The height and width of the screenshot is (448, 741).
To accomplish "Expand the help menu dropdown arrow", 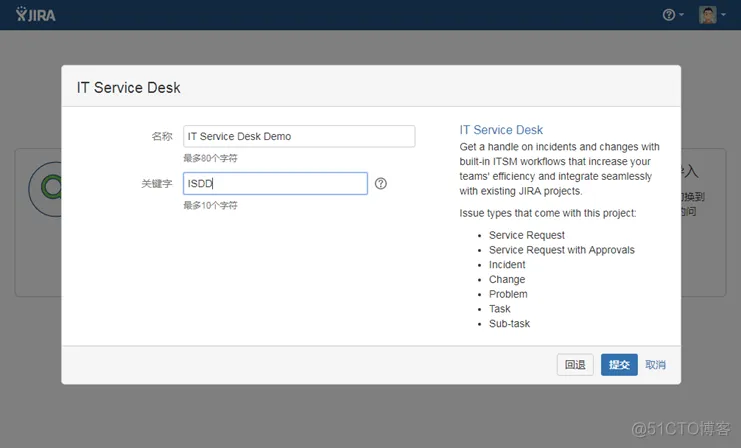I will pos(681,15).
